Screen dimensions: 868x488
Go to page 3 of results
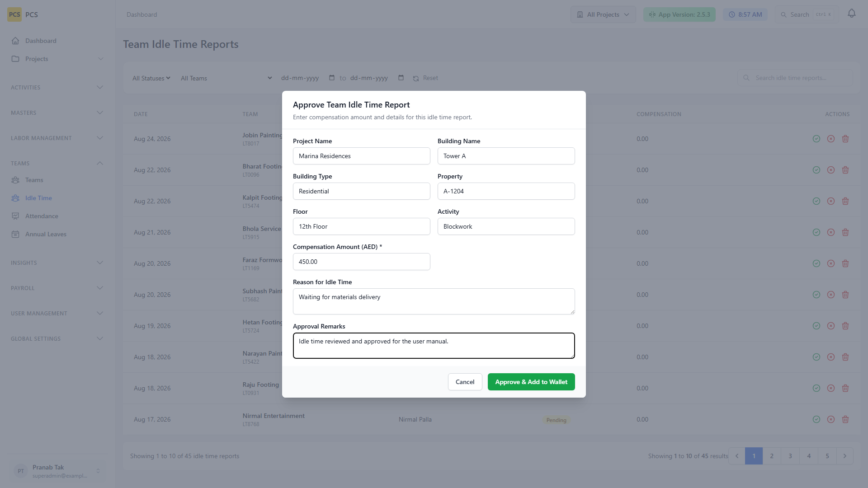click(x=790, y=456)
